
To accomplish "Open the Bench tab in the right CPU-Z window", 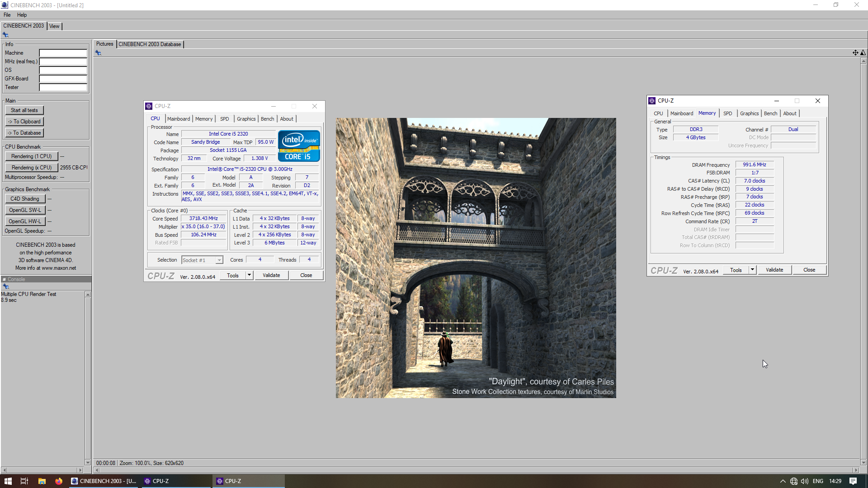I will 771,113.
